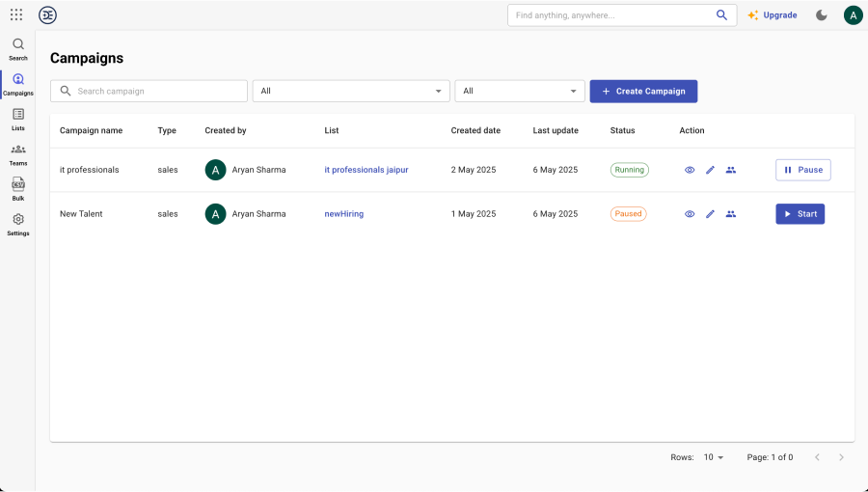Start the New Talent campaign
This screenshot has height=492, width=868.
tap(800, 213)
